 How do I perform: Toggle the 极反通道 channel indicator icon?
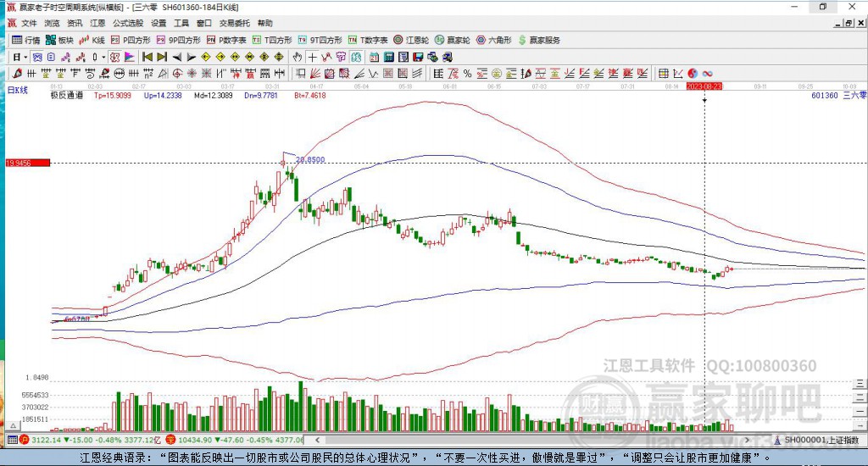(114, 57)
